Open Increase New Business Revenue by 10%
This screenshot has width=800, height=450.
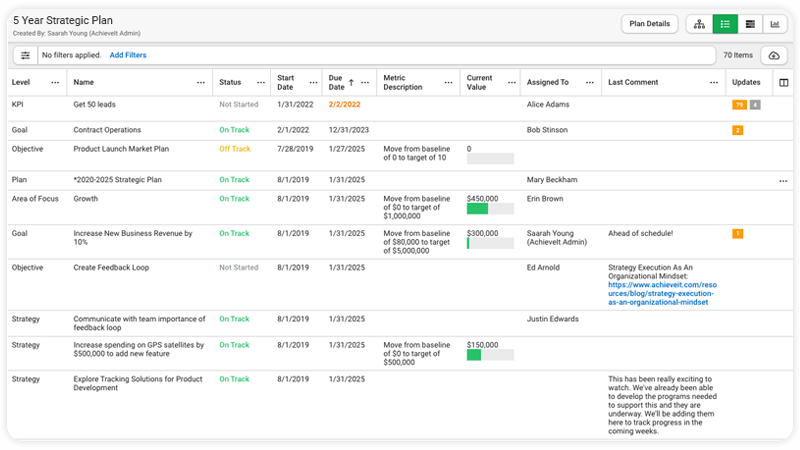click(133, 238)
